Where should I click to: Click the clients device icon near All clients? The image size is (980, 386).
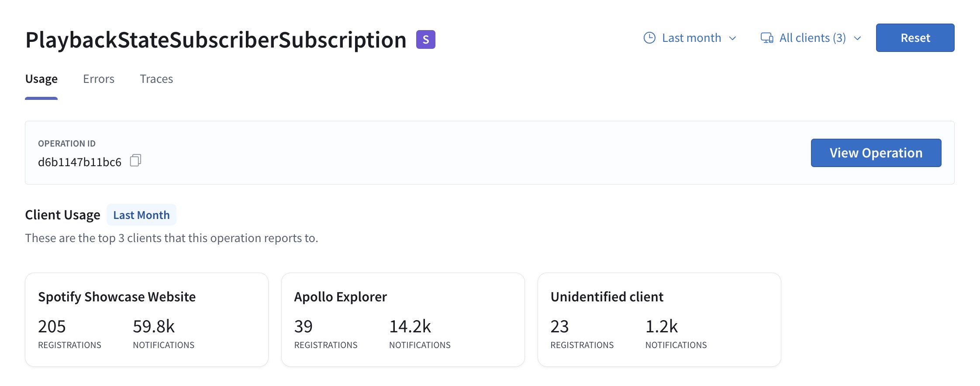(767, 38)
